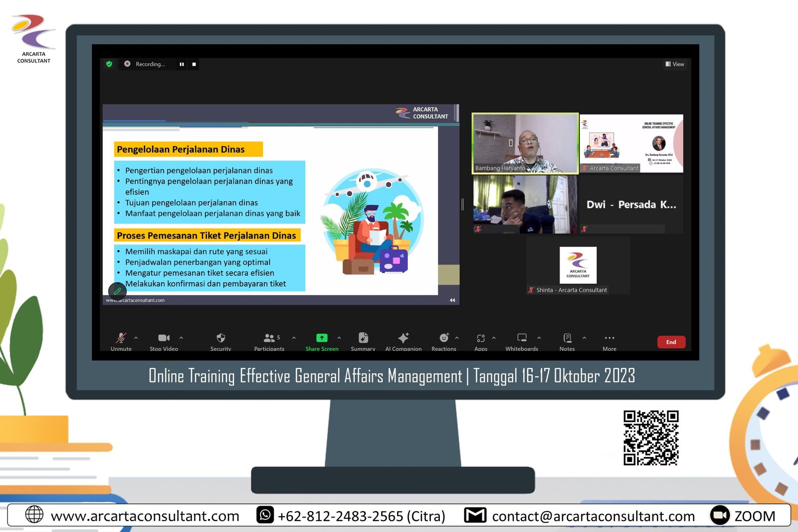
Task: Launch AI Companion
Action: (x=403, y=339)
